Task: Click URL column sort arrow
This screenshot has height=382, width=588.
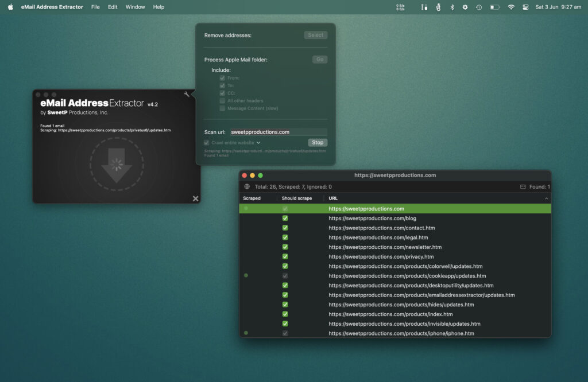Action: pos(546,198)
